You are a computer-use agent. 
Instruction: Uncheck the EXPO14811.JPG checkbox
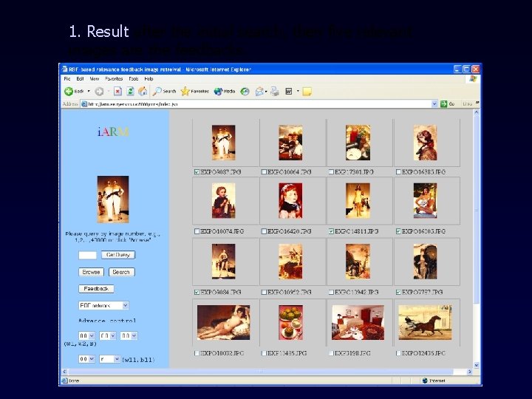coord(331,231)
